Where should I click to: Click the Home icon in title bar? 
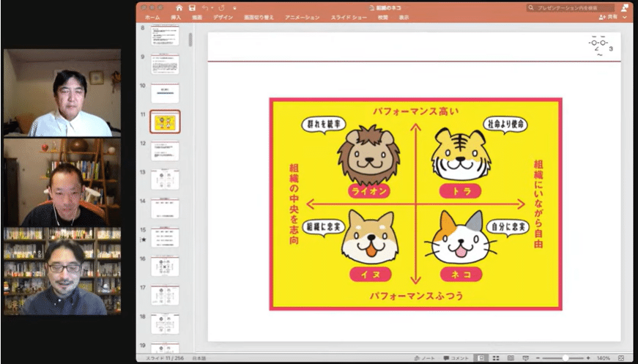(x=179, y=7)
